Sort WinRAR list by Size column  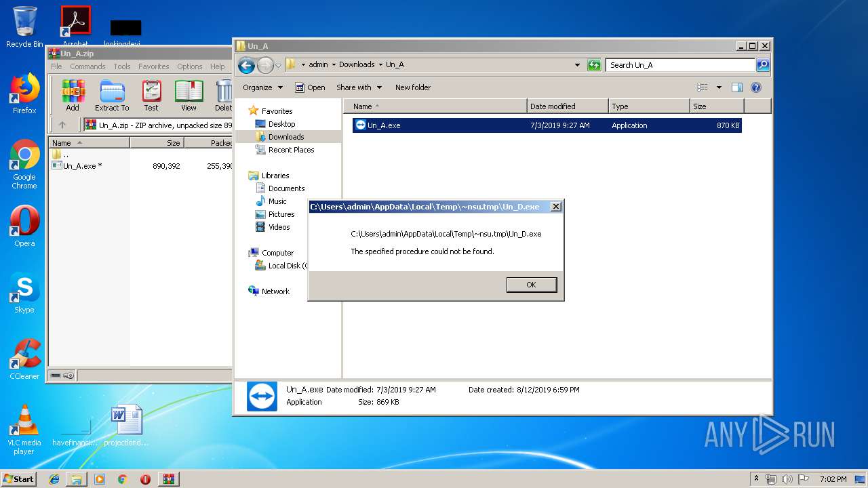pyautogui.click(x=157, y=142)
